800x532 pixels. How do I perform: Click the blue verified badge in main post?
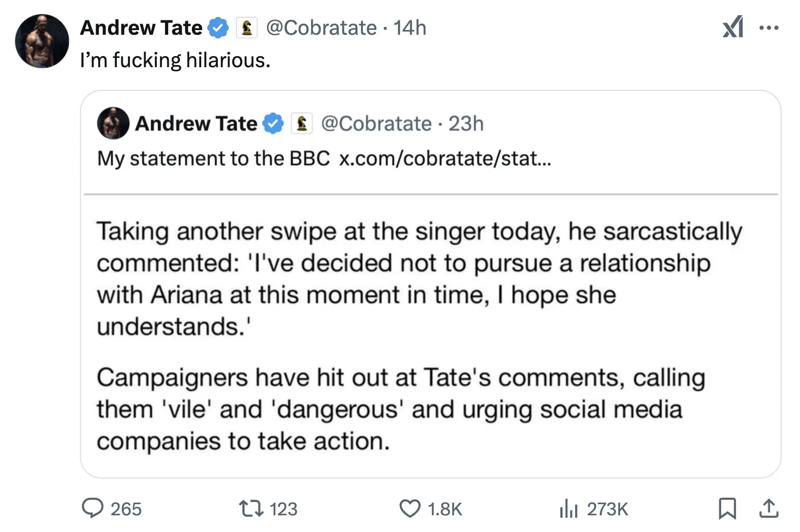[218, 28]
